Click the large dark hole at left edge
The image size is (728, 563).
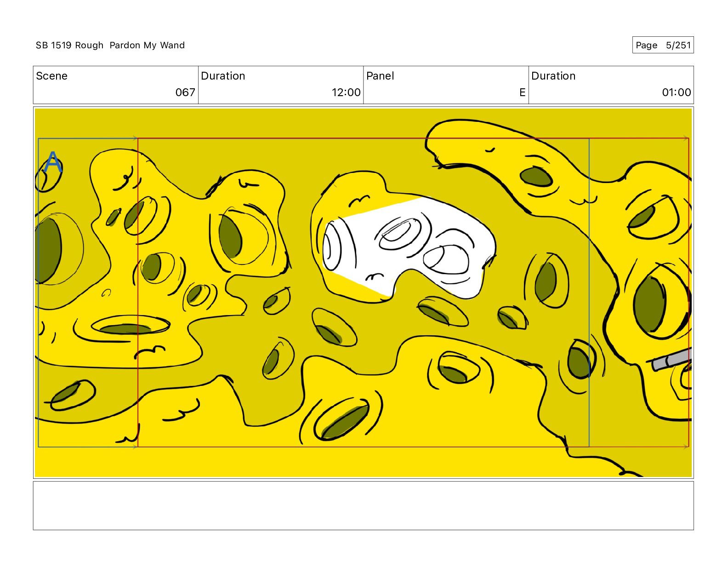48,251
